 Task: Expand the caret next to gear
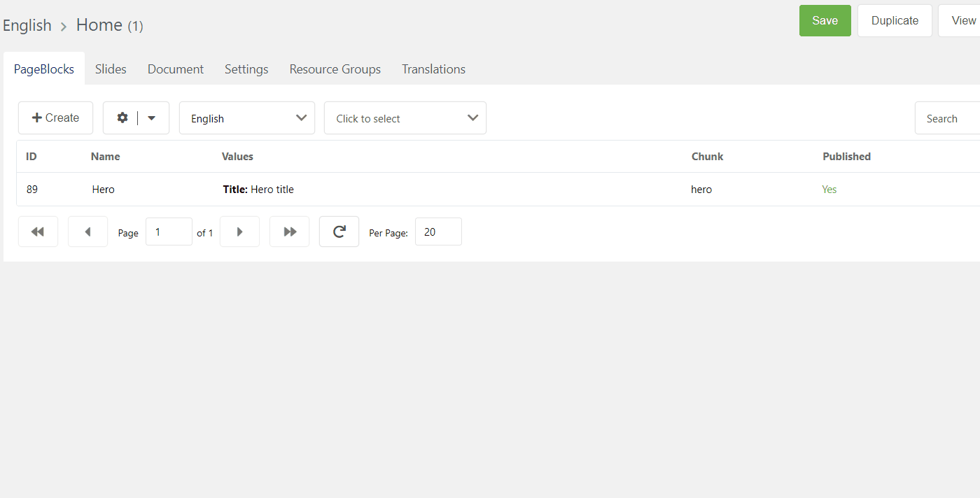(x=152, y=118)
